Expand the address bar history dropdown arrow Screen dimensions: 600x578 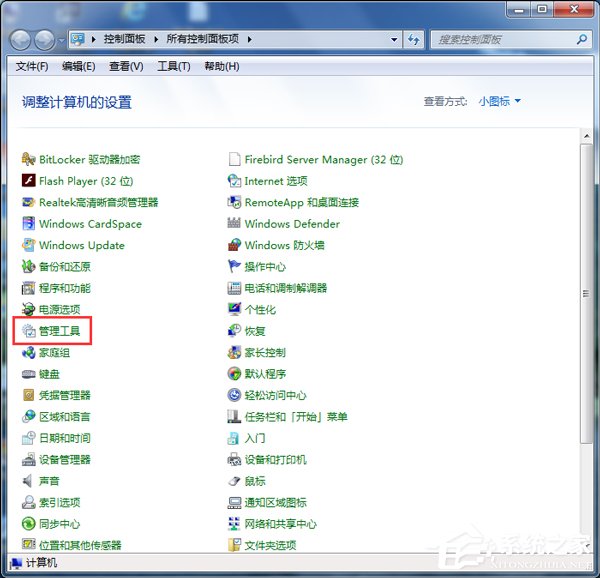[393, 40]
